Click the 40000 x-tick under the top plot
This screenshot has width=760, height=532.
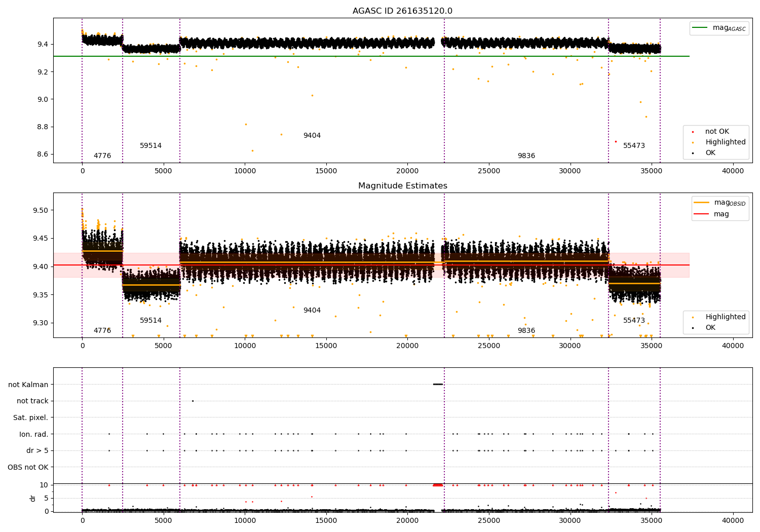[733, 171]
